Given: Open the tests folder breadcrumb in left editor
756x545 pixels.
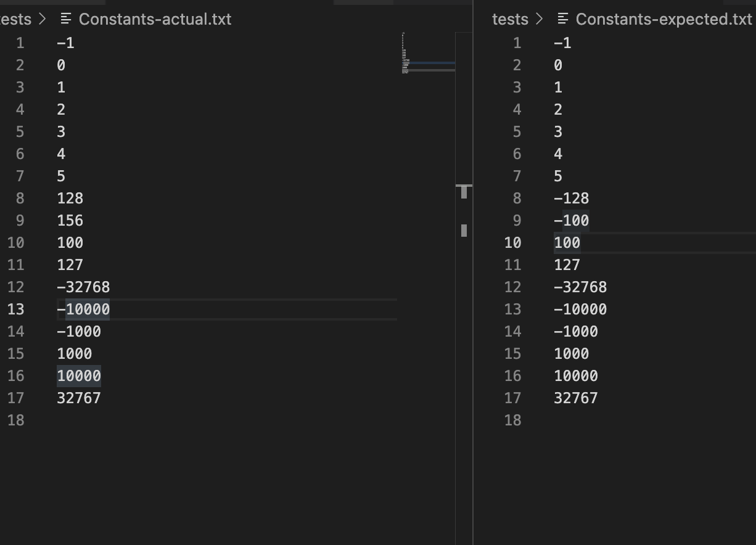Looking at the screenshot, I should pyautogui.click(x=15, y=19).
